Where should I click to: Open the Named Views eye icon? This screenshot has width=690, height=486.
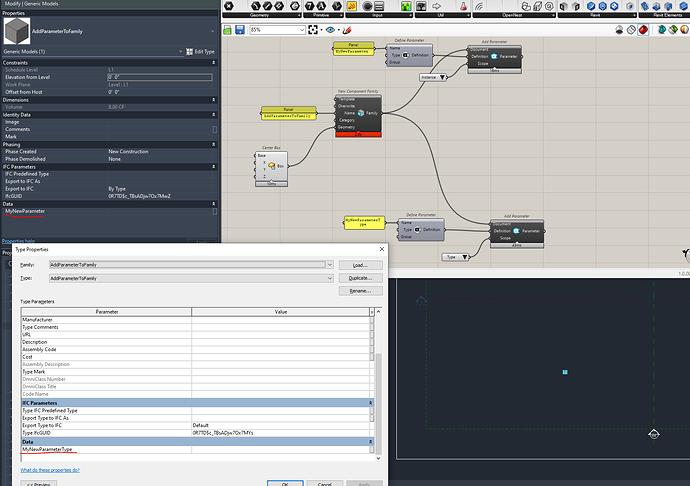coord(330,30)
